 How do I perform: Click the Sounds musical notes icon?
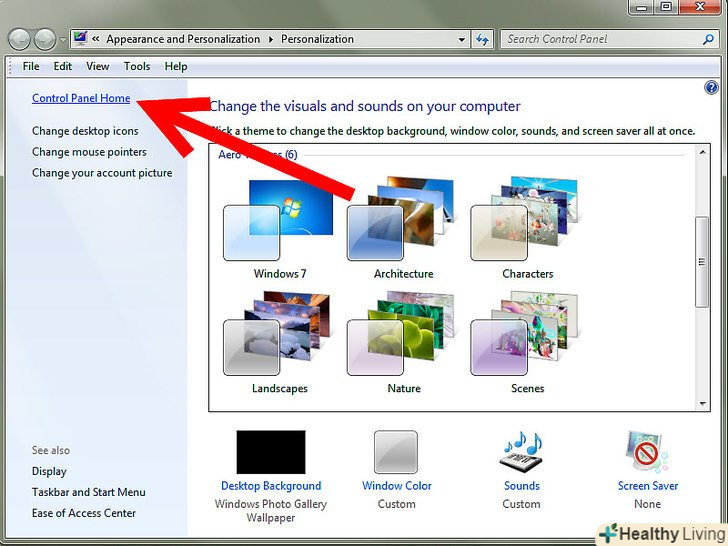[x=522, y=452]
